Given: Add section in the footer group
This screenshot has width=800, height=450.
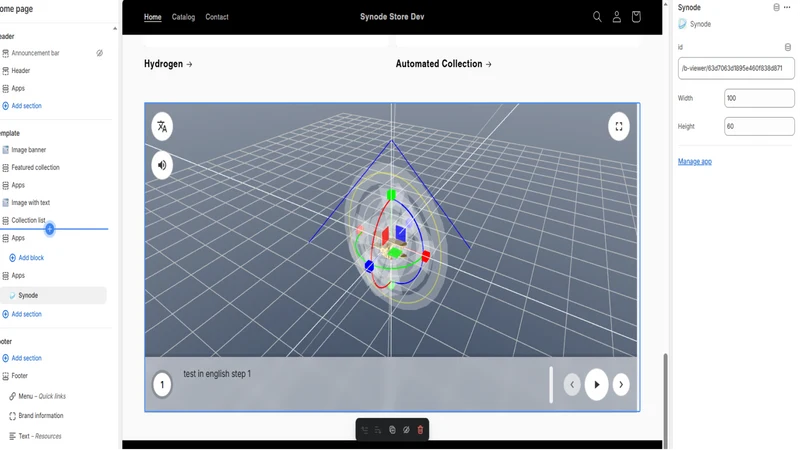Looking at the screenshot, I should (x=27, y=358).
